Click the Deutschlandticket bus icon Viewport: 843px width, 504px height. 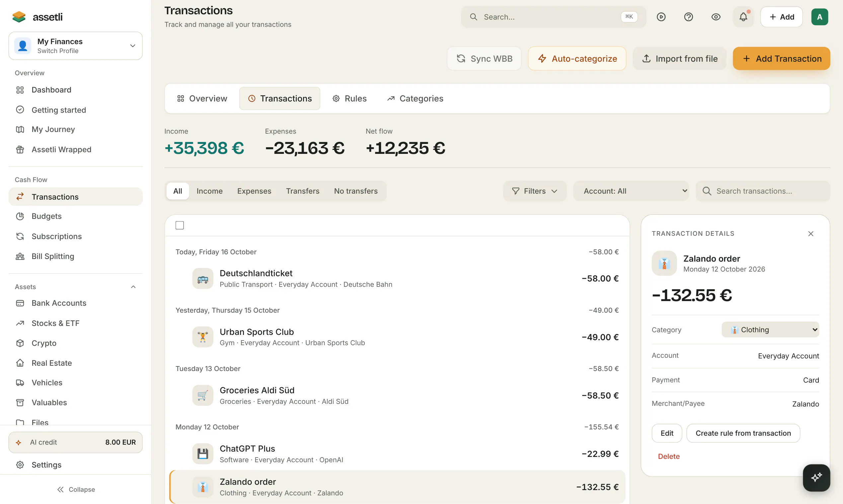[x=202, y=279]
